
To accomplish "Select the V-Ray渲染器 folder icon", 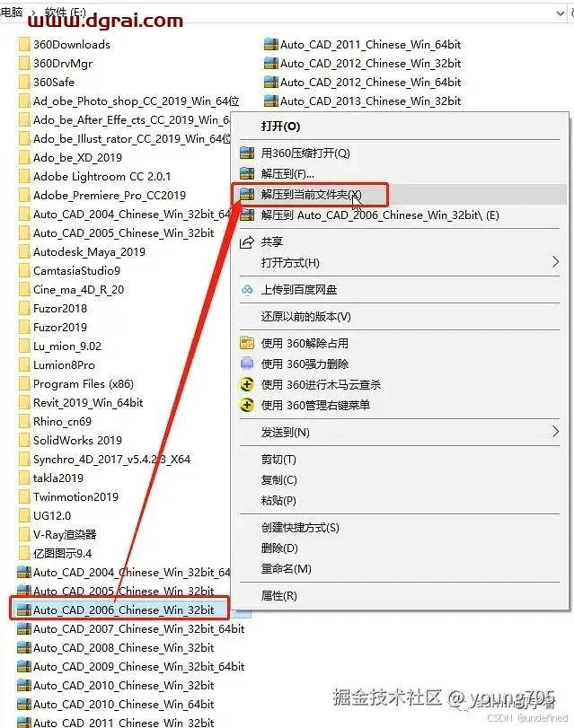I will coord(24,535).
